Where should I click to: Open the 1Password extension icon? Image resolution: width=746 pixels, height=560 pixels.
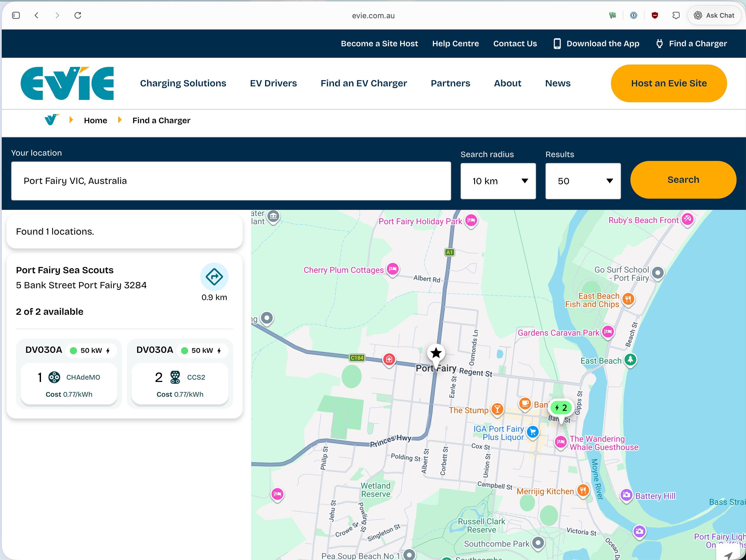[x=634, y=16]
